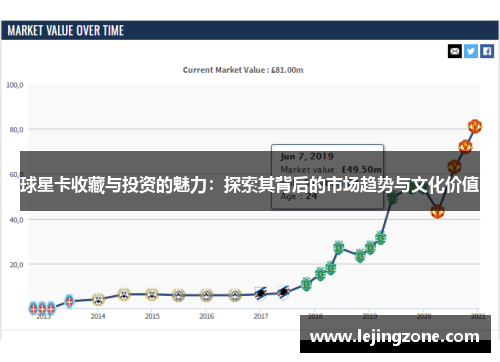Select the Sampdoria crest at 2017
This screenshot has width=500, height=362.
(x=261, y=294)
